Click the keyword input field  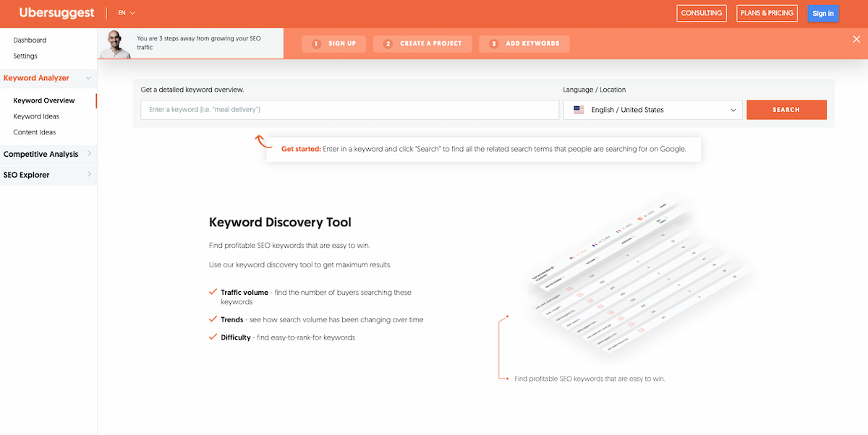347,109
